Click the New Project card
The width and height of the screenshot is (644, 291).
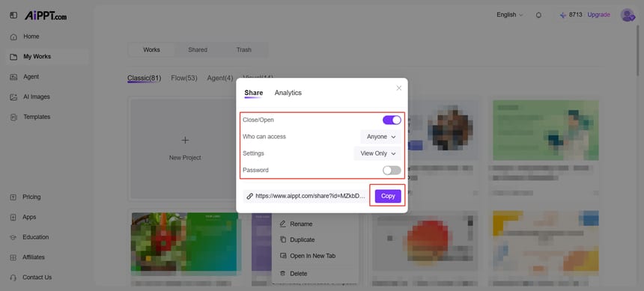click(x=184, y=149)
